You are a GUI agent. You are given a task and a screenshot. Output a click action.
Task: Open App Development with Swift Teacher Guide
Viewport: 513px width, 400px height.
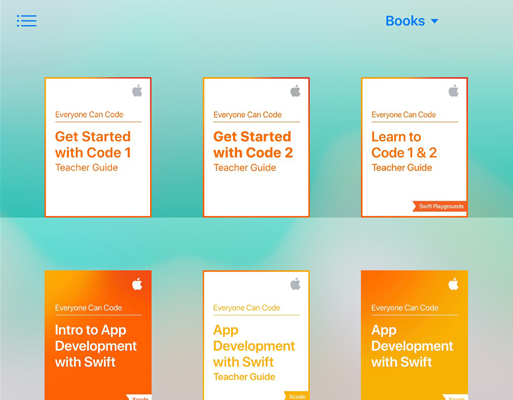(x=256, y=335)
